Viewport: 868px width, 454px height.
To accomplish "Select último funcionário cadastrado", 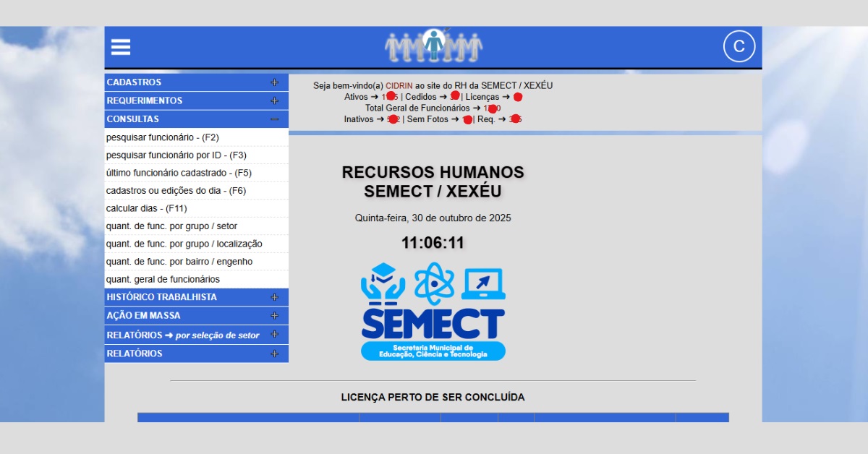I will point(179,173).
